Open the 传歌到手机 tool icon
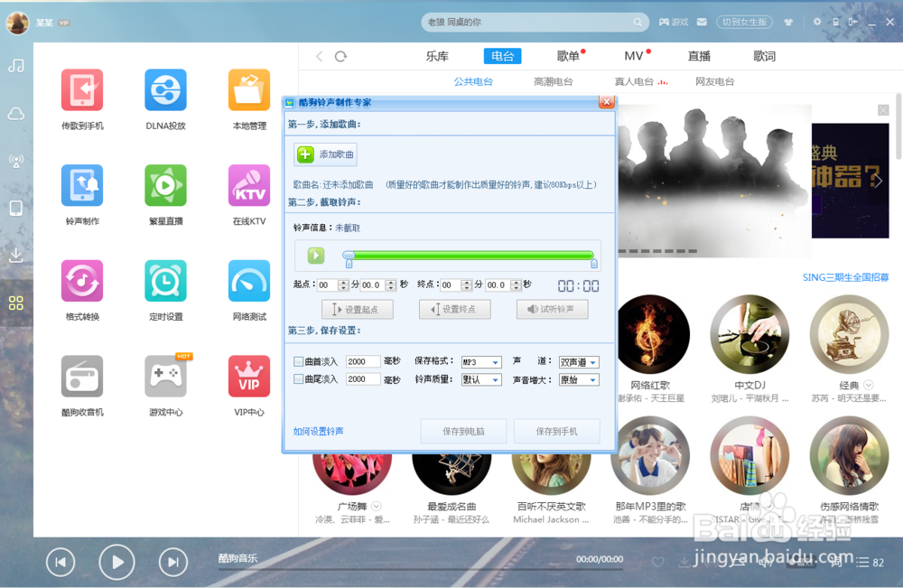This screenshot has height=588, width=903. pos(82,89)
